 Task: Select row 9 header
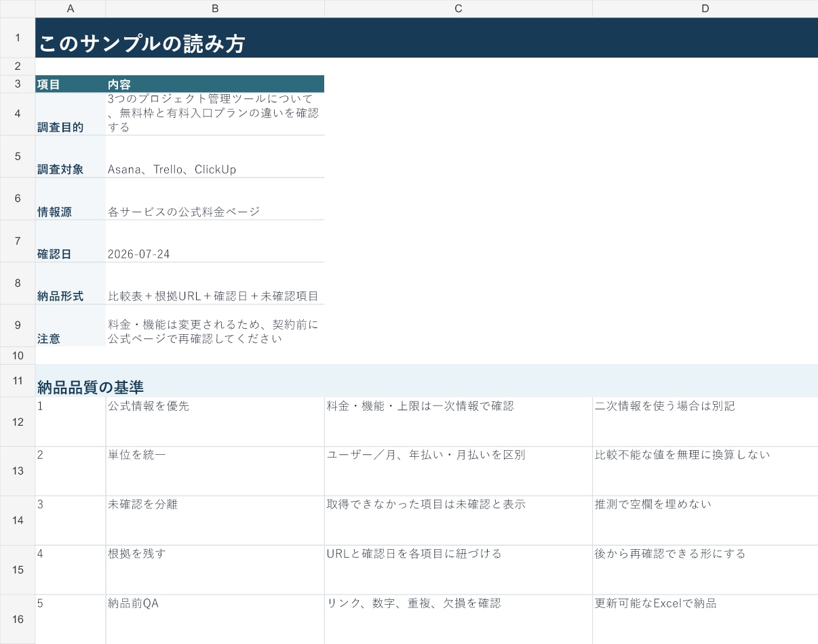18,325
